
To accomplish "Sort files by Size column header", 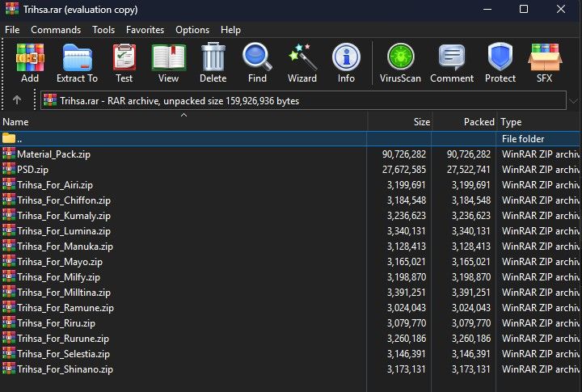I will tap(400, 122).
